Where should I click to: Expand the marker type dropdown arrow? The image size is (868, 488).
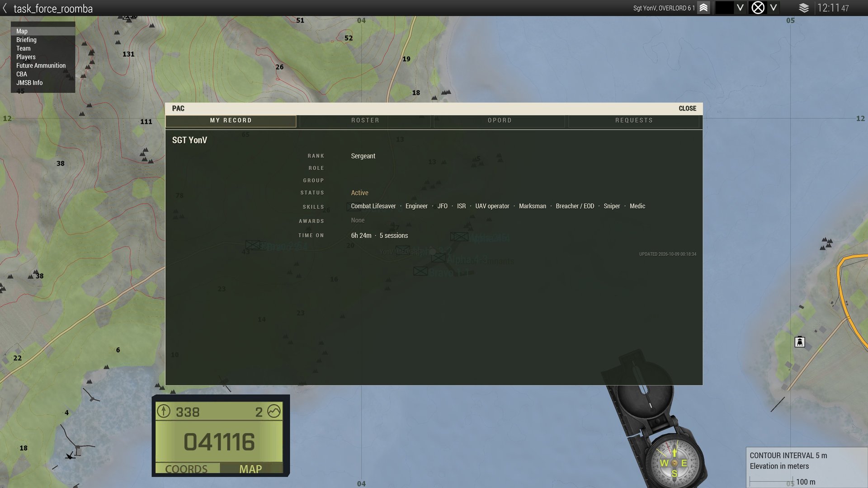coord(774,8)
